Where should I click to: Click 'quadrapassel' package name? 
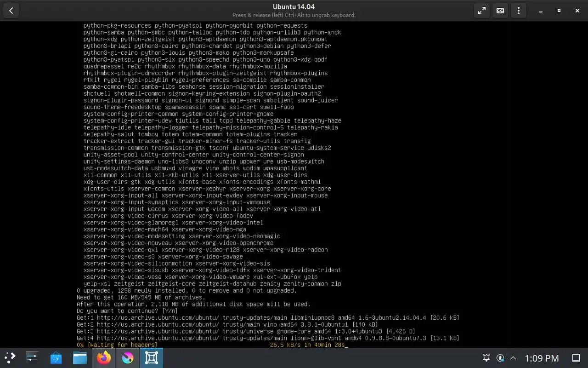pos(104,66)
